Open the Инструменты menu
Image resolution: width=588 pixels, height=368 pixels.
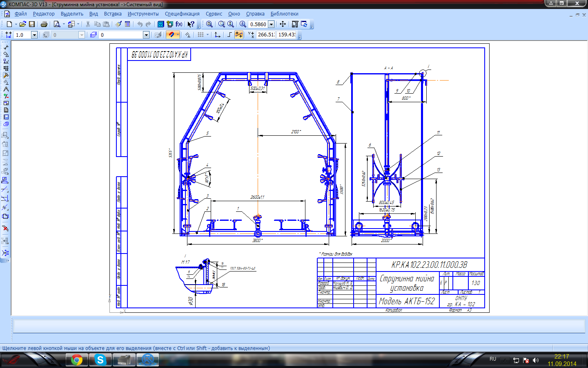pyautogui.click(x=143, y=14)
